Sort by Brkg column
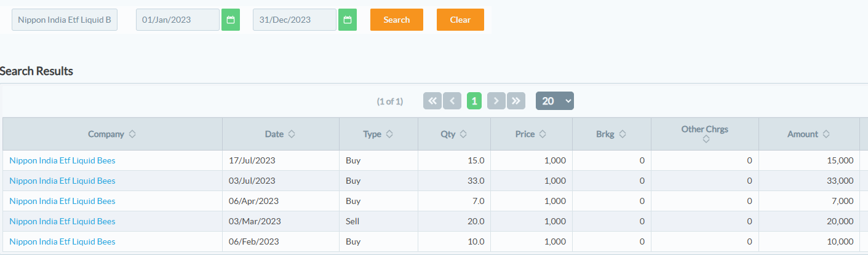The height and width of the screenshot is (255, 868). pos(623,134)
